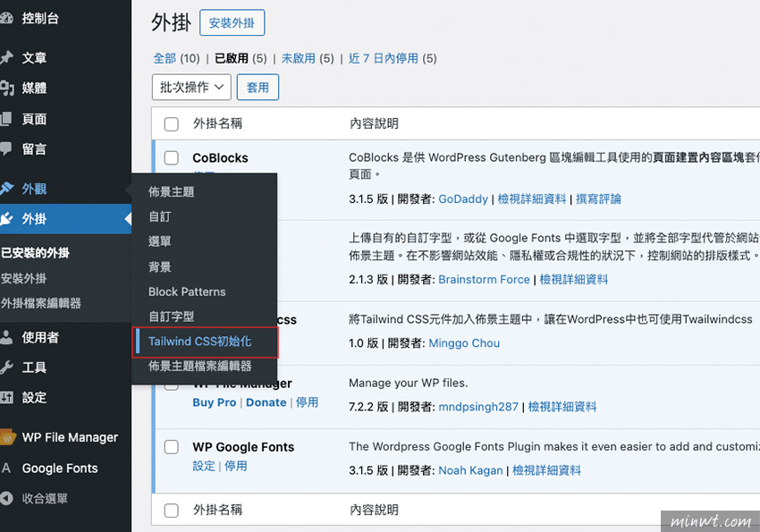Screen dimensions: 760x532
Task: Click the paintbrush icon beside 外觀
Action: (x=6, y=189)
